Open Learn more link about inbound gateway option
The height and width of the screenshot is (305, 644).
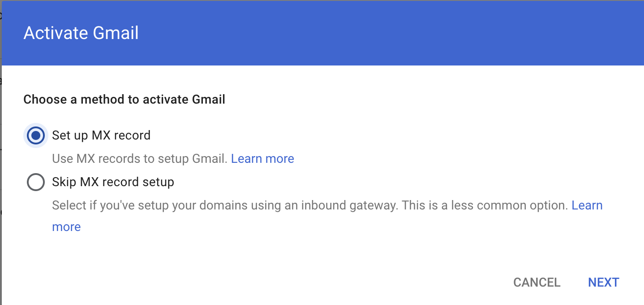587,205
